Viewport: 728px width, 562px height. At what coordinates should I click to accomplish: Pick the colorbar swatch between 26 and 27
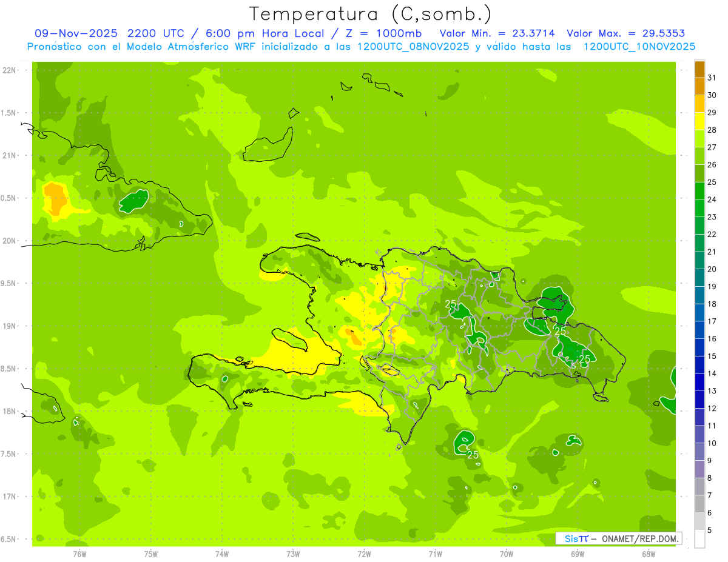point(699,156)
